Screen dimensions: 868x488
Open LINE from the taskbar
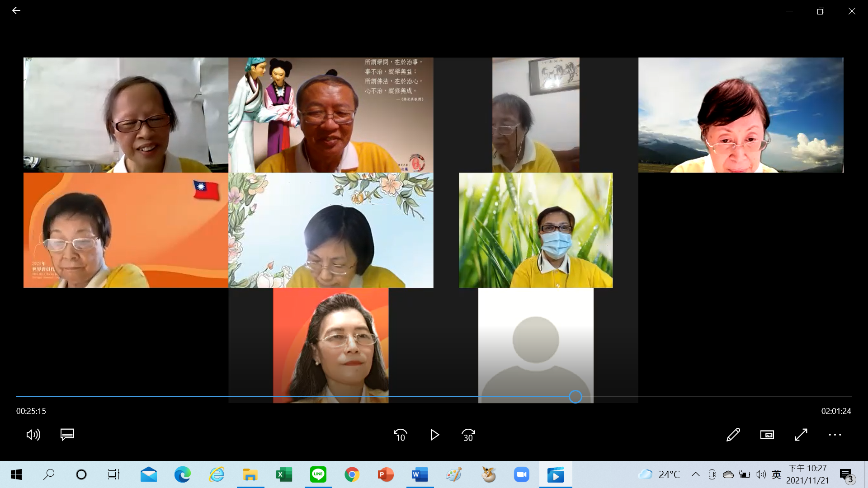[318, 474]
